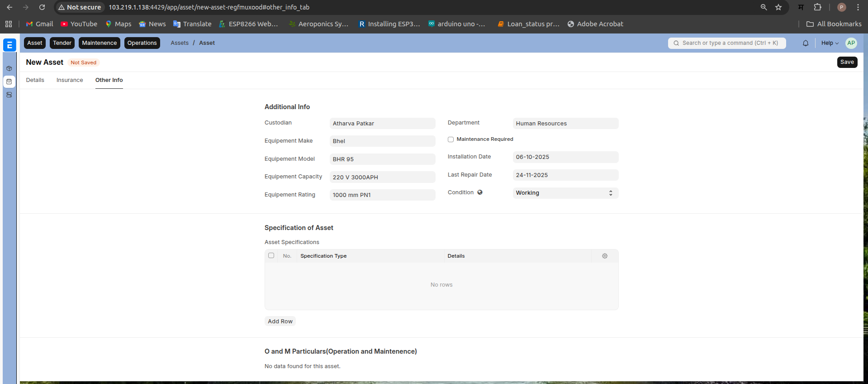The width and height of the screenshot is (868, 384).
Task: Open the Condition dropdown showing Working
Action: click(x=565, y=193)
